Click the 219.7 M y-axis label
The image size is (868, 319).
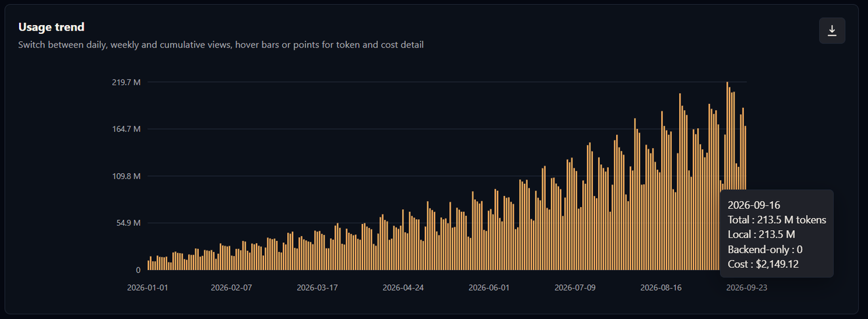[x=126, y=82]
